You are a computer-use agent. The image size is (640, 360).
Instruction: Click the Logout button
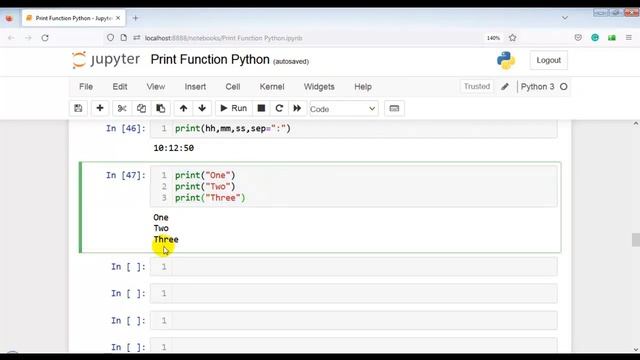pos(548,60)
